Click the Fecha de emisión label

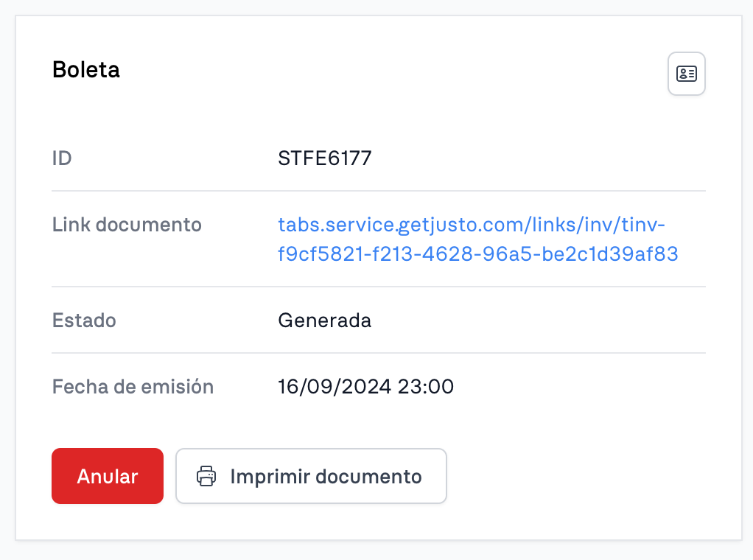133,387
